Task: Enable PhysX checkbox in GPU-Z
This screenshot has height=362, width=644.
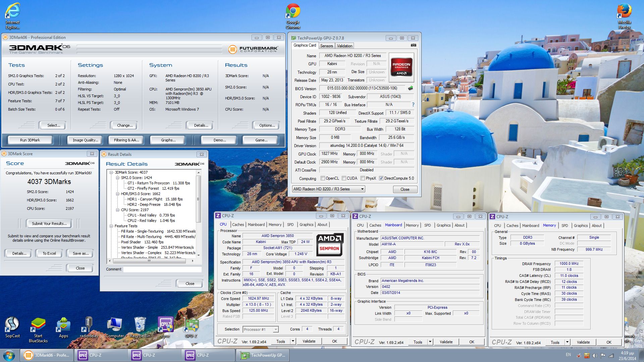Action: [363, 178]
